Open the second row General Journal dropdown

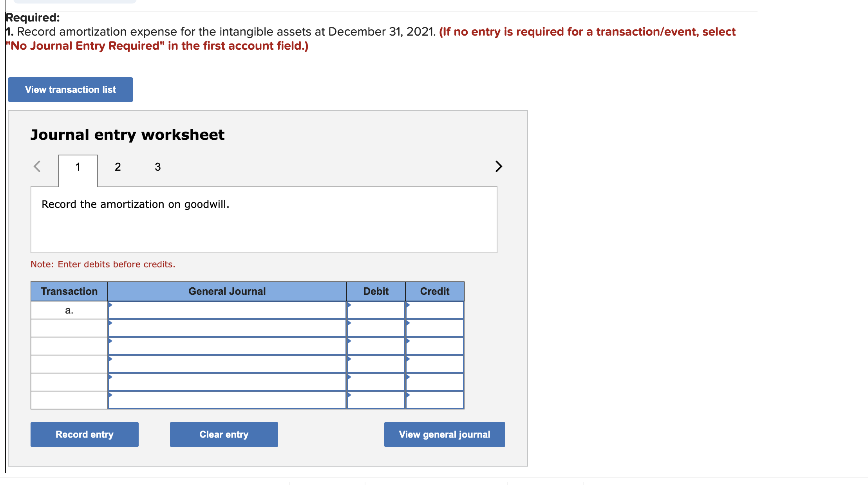point(227,328)
